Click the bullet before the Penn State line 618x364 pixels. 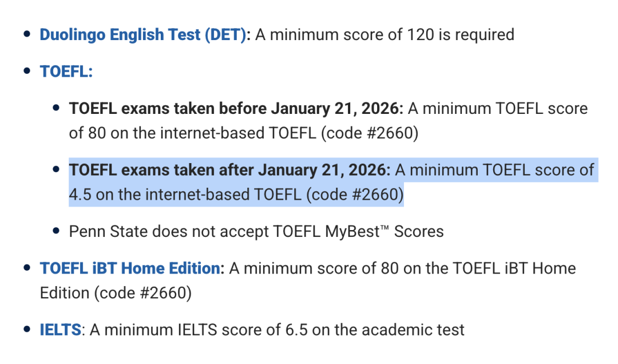(x=56, y=232)
